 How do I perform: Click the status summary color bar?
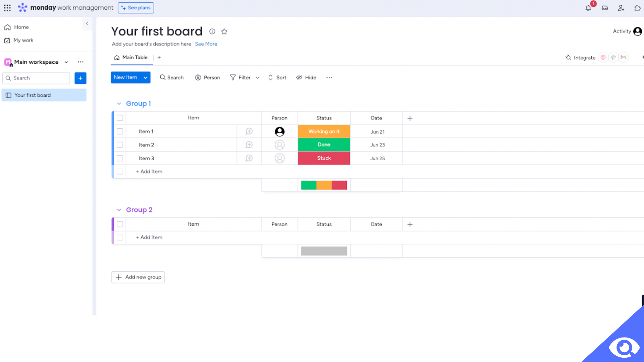[324, 185]
